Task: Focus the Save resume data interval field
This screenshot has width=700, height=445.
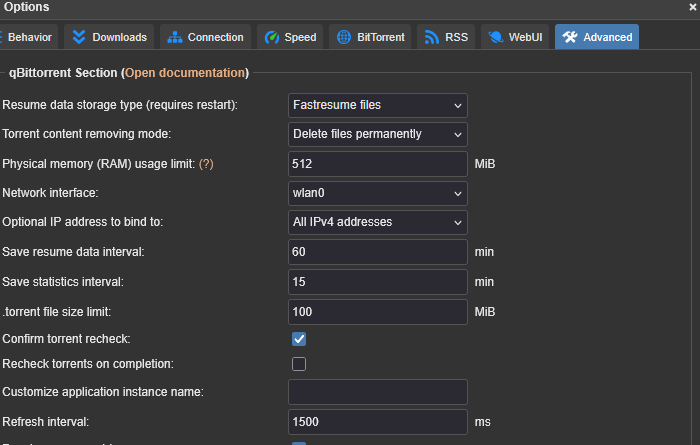Action: click(x=378, y=252)
